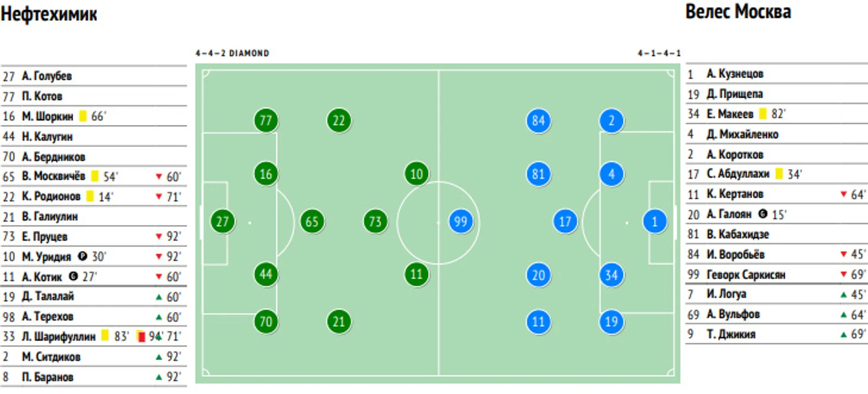Select blue striker marker number 99
Screen dimensions: 868x394
click(460, 223)
